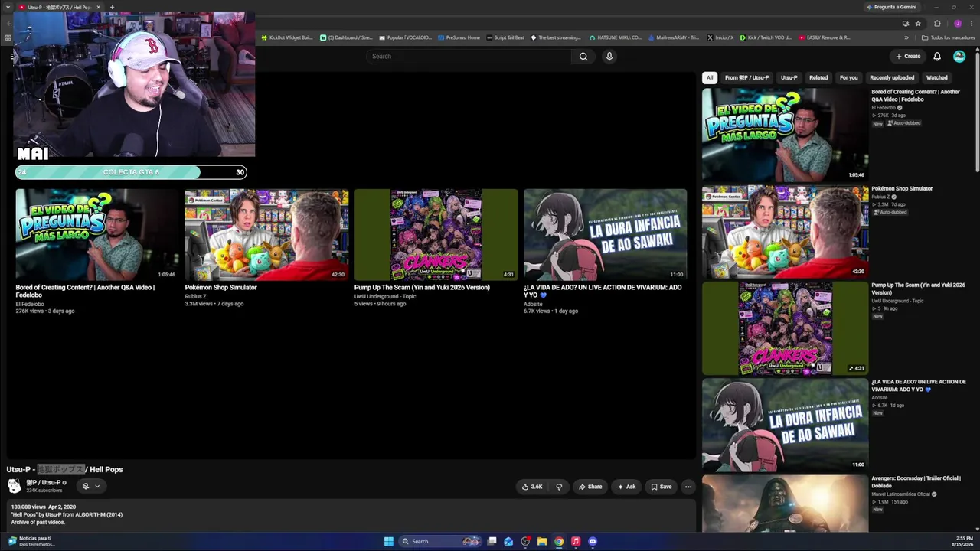Open YouTube notifications bell
This screenshot has height=551, width=980.
[937, 56]
